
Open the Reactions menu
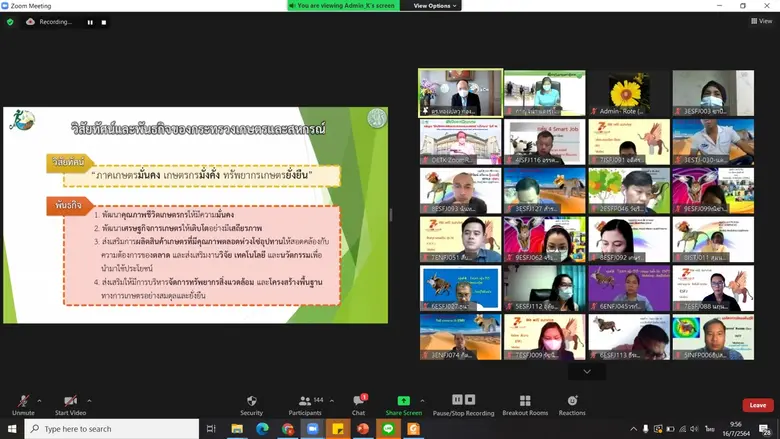tap(572, 401)
